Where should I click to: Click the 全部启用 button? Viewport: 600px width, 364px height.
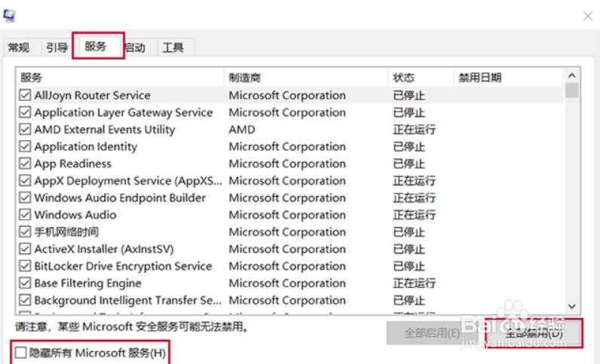pyautogui.click(x=432, y=332)
